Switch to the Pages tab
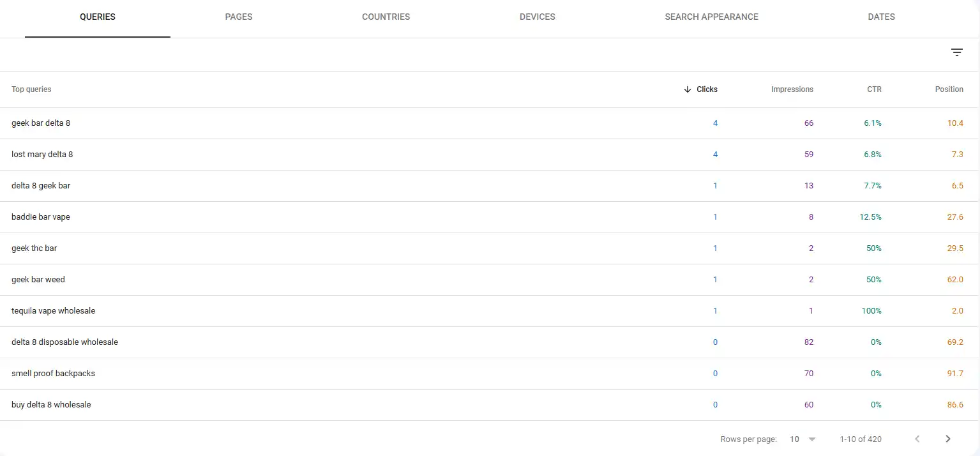 point(239,17)
